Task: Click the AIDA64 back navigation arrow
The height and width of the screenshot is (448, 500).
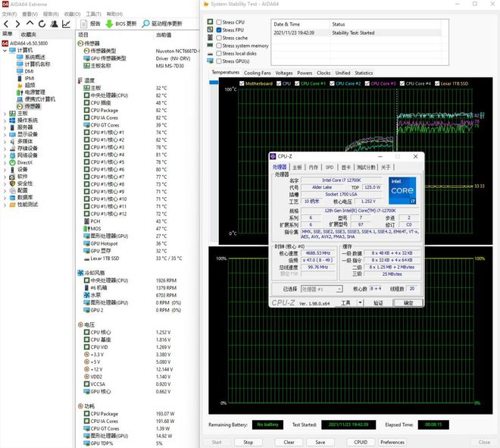Action: click(x=6, y=23)
